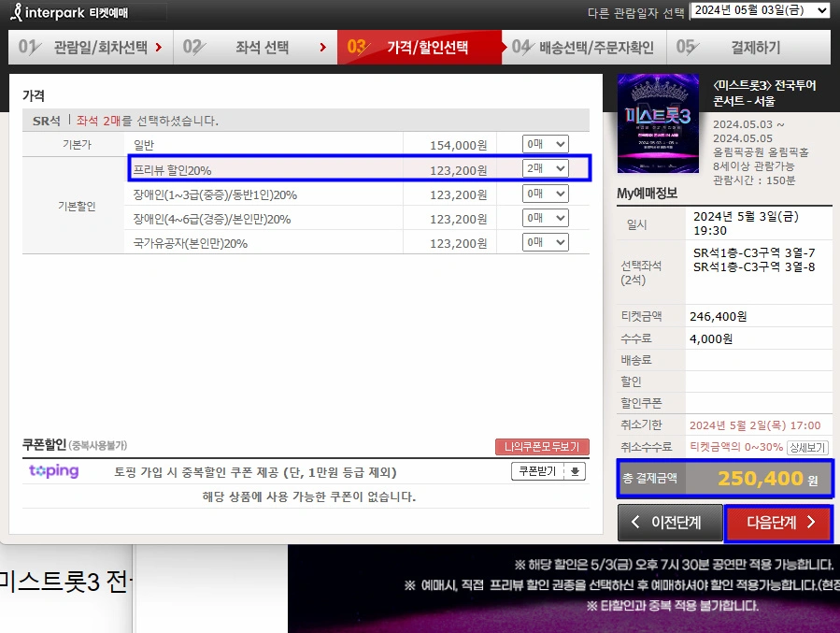Click the 티켓금액의 0~30% text
Image resolution: width=840 pixels, height=633 pixels.
click(x=736, y=447)
